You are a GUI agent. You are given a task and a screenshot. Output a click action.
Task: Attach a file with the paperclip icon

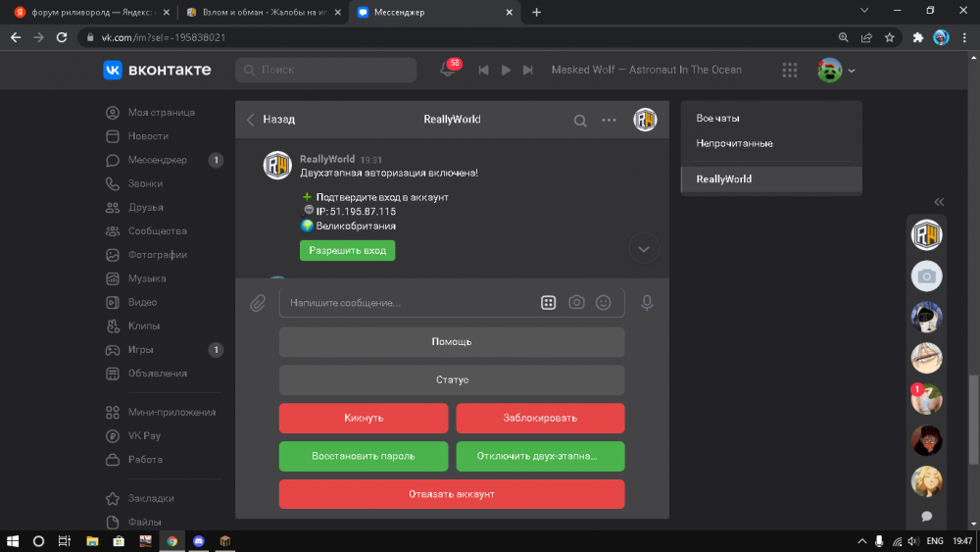click(x=258, y=303)
